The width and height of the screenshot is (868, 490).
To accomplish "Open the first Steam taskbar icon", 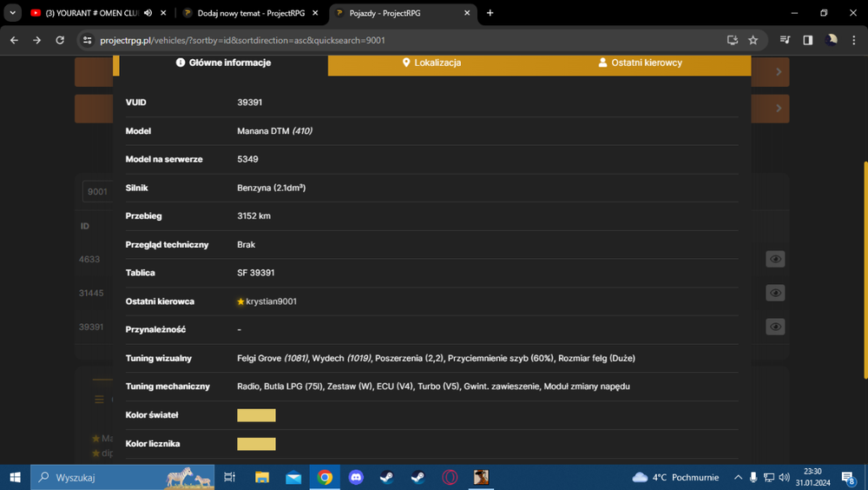I will coord(387,477).
